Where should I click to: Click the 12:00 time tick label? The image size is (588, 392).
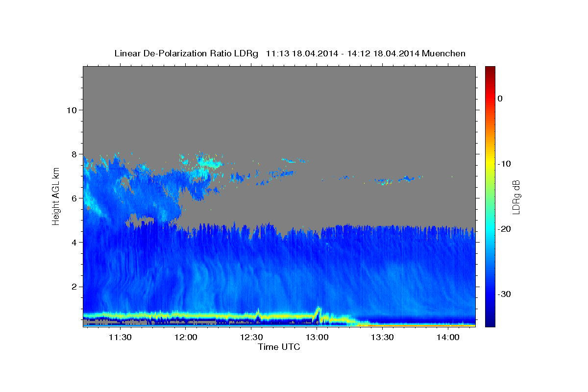(x=186, y=337)
